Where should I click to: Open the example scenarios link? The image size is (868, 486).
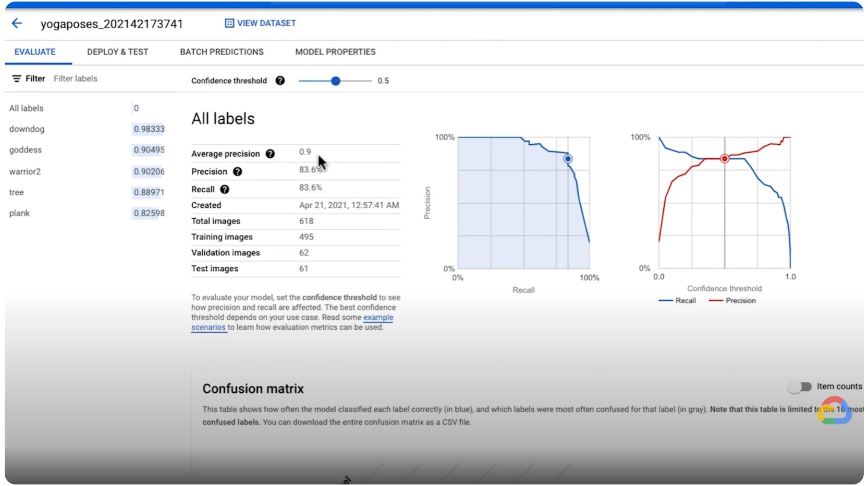[378, 317]
